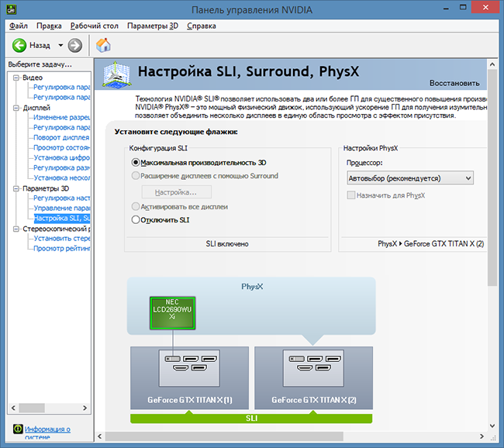Screen dimensions: 504x448
Task: Open the Правка menu
Action: pyautogui.click(x=49, y=26)
